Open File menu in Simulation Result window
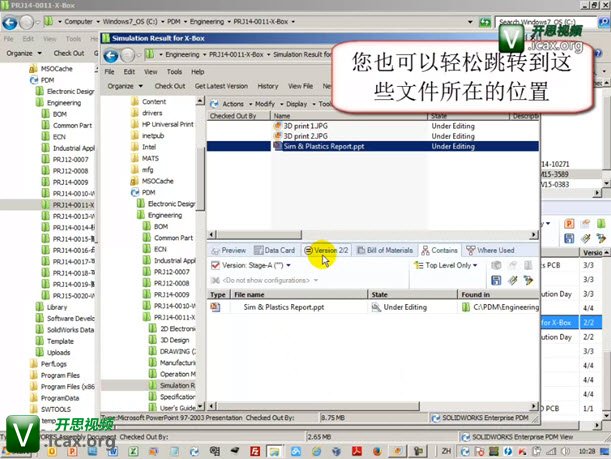This screenshot has height=459, width=611. pos(109,72)
